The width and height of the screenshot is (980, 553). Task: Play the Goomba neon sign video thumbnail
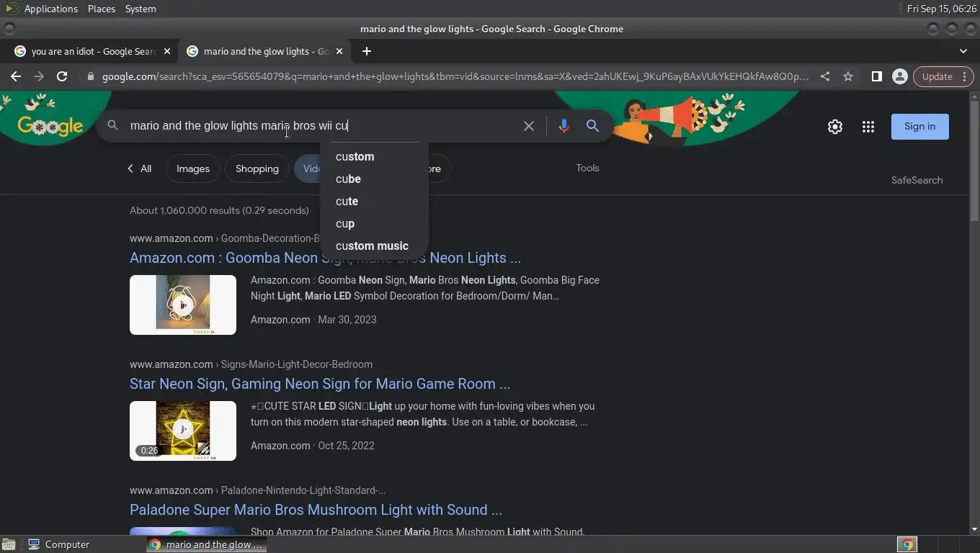tap(183, 305)
